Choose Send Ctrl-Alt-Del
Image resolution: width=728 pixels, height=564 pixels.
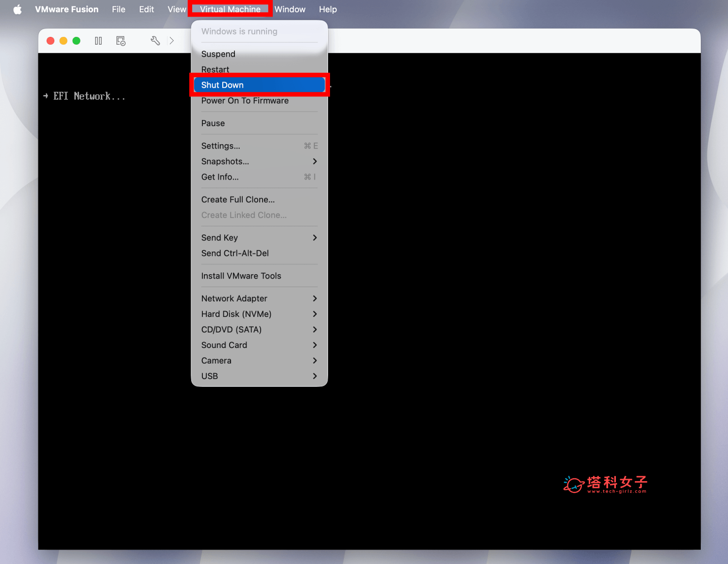[x=259, y=253]
